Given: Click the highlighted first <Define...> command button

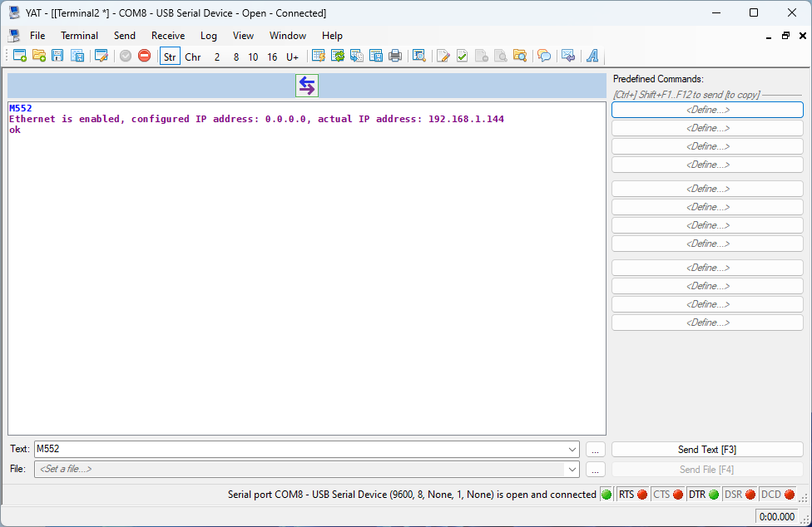Looking at the screenshot, I should (707, 110).
